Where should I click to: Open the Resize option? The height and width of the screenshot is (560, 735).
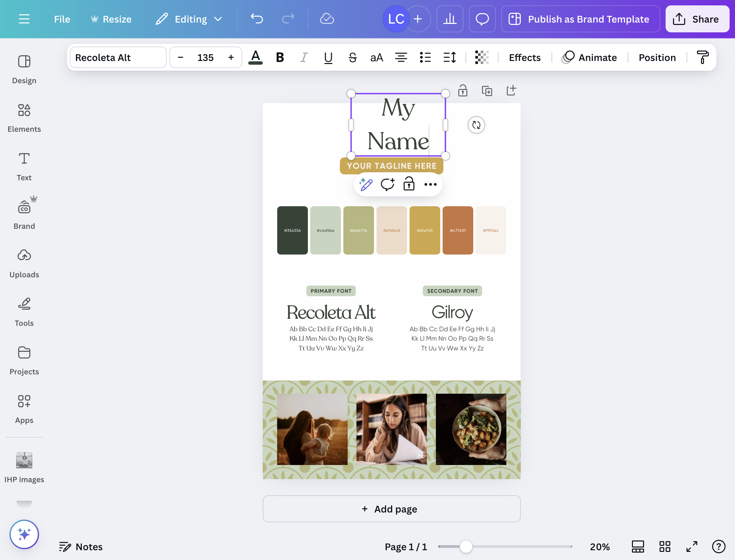click(111, 19)
